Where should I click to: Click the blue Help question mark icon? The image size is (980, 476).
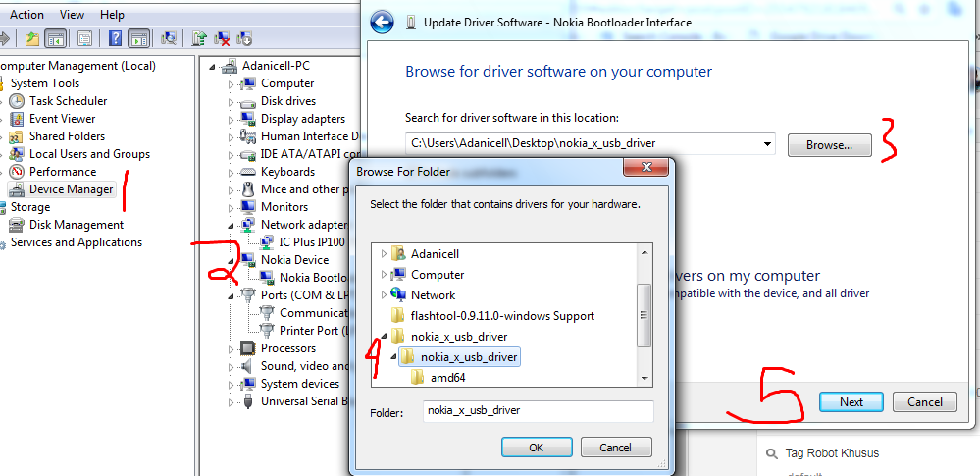click(115, 39)
